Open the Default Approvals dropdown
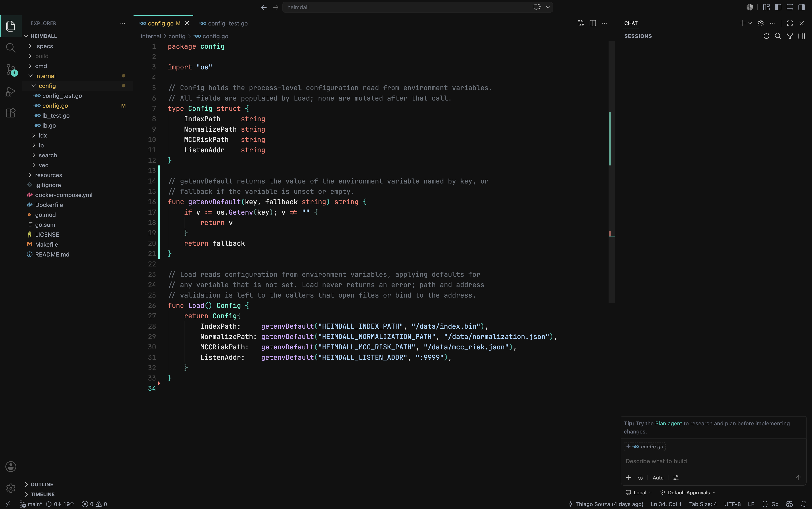The image size is (812, 509). point(688,493)
